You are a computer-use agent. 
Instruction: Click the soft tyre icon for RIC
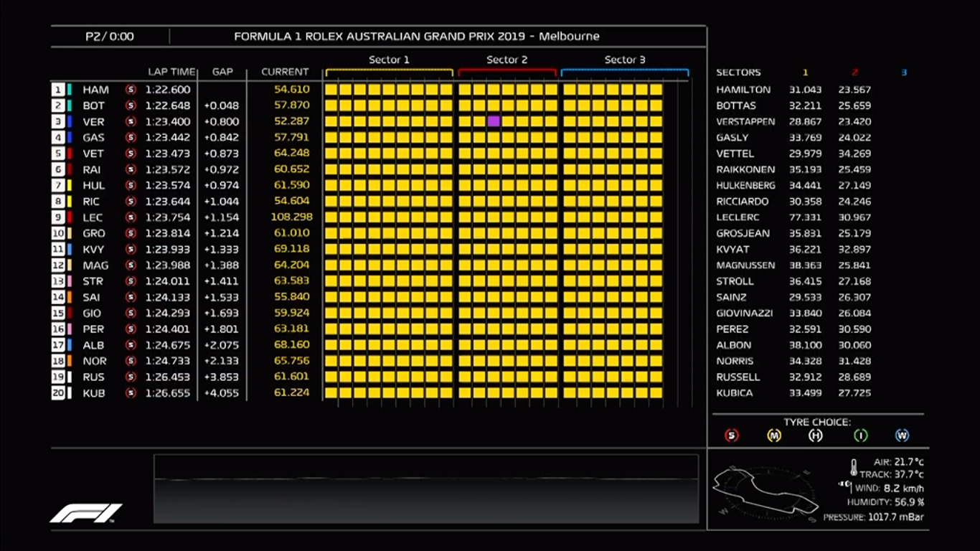point(131,201)
